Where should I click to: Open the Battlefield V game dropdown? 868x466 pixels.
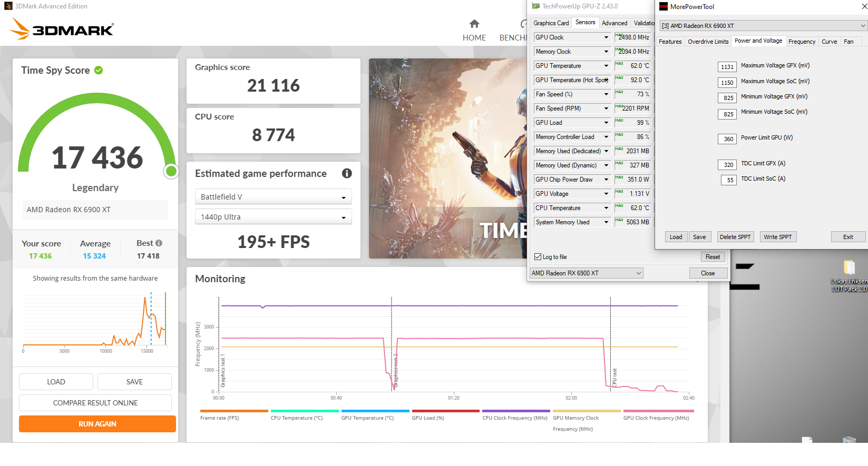273,197
